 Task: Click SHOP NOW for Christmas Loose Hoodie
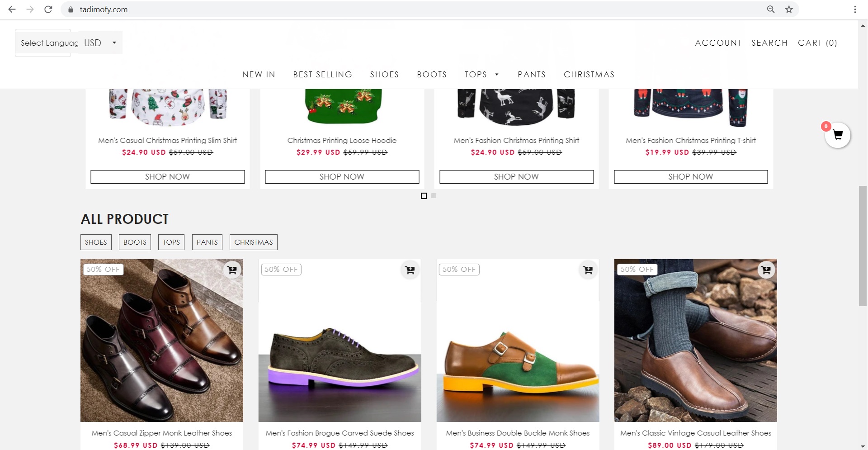(342, 177)
